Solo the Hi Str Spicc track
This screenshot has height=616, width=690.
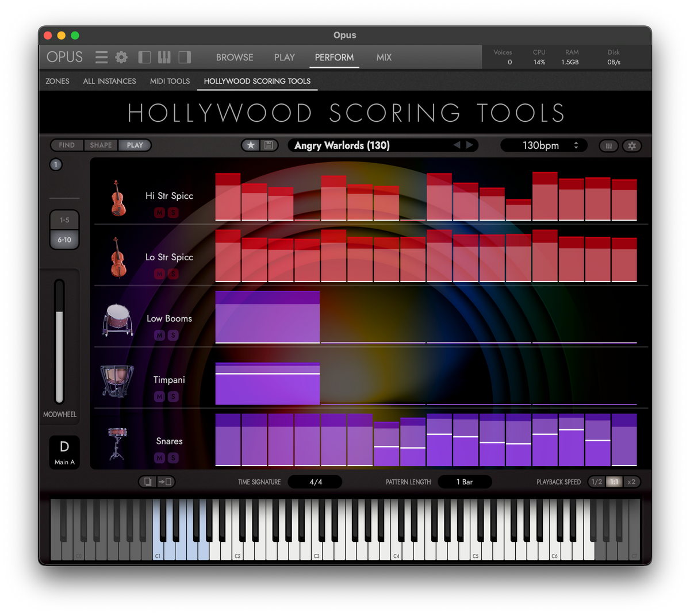click(x=173, y=213)
